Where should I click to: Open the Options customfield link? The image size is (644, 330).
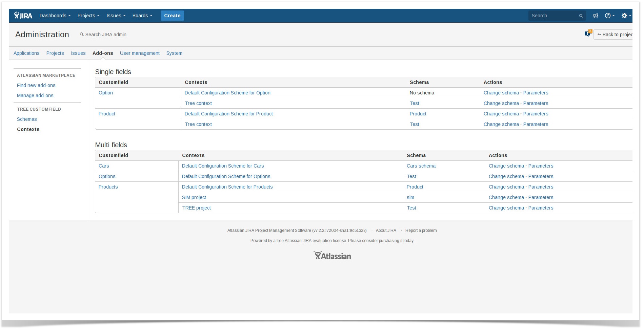(x=107, y=176)
